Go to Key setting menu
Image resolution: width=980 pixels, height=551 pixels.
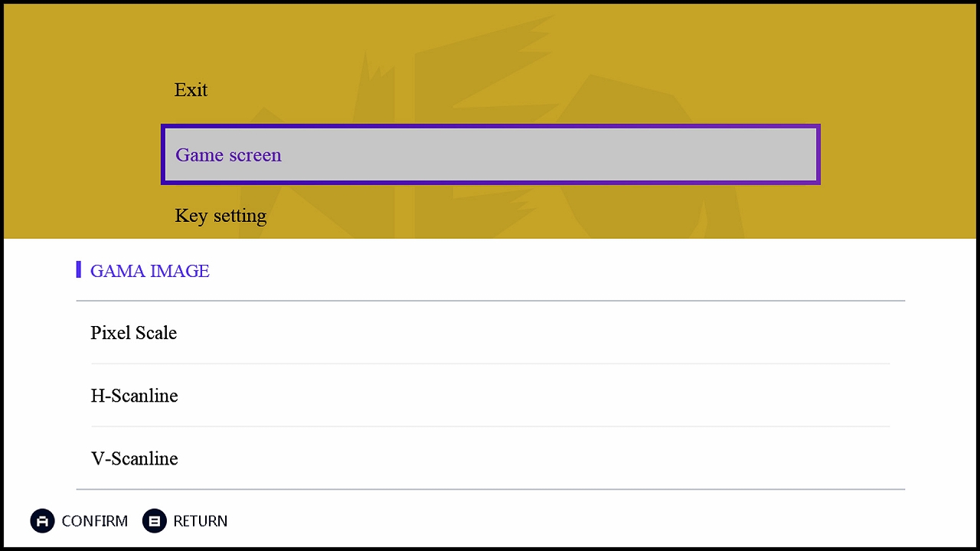tap(220, 216)
